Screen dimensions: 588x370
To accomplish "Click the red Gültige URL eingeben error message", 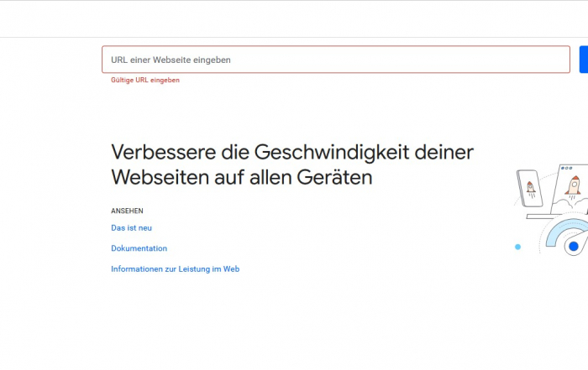I will pos(145,81).
